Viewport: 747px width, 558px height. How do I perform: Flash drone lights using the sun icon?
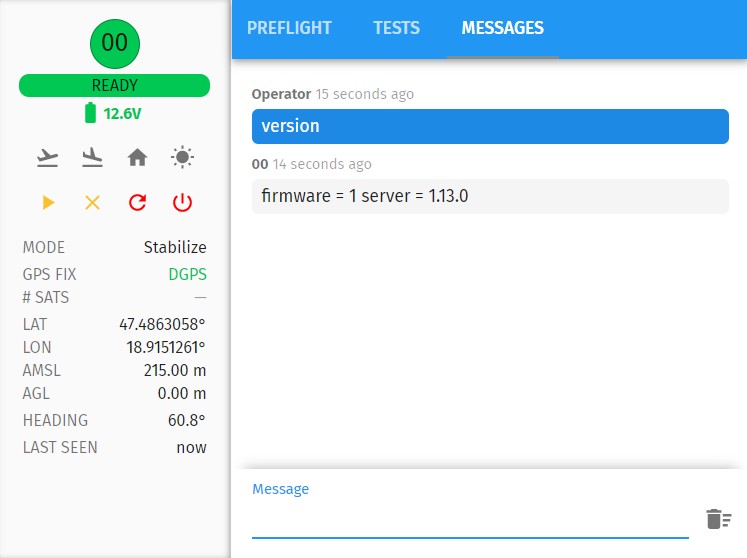[182, 157]
